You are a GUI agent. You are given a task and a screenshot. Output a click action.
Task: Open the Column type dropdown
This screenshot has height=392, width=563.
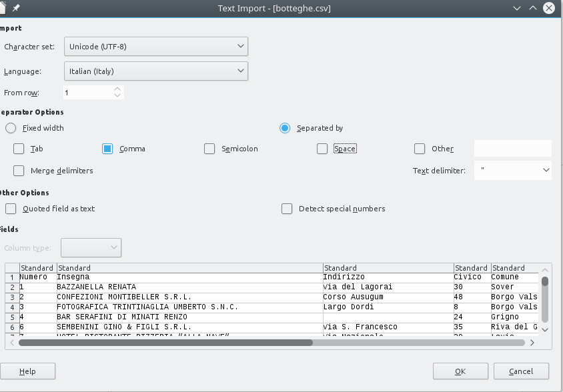(x=91, y=248)
